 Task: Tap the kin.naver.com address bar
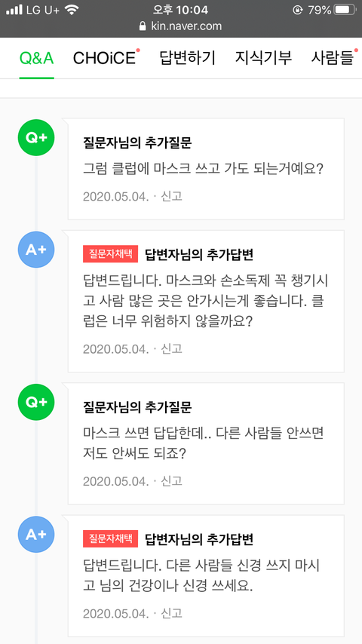tap(181, 26)
